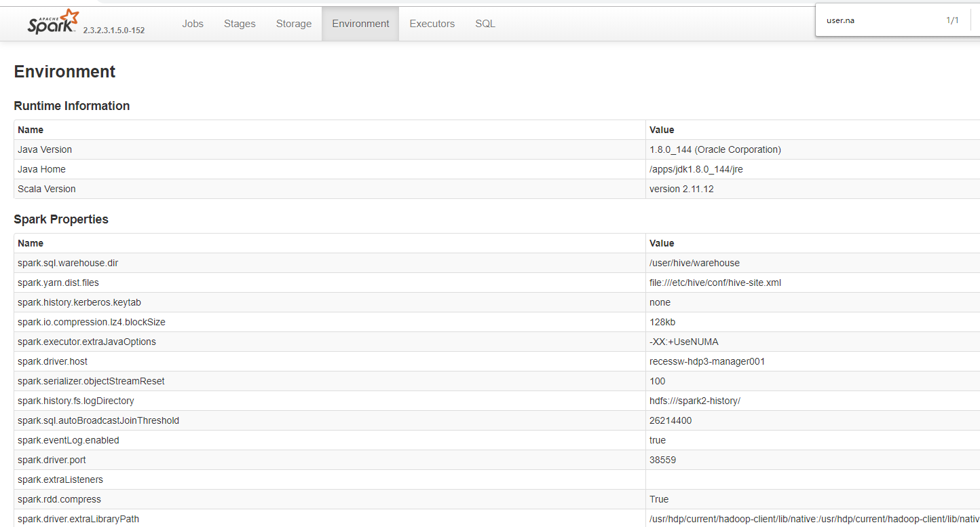This screenshot has width=980, height=527.
Task: Select value 1.8.0_144 (Oracle Corporation)
Action: pyautogui.click(x=715, y=149)
